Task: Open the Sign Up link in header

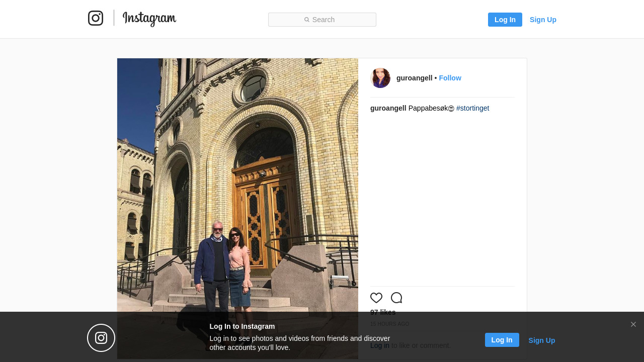Action: (543, 20)
